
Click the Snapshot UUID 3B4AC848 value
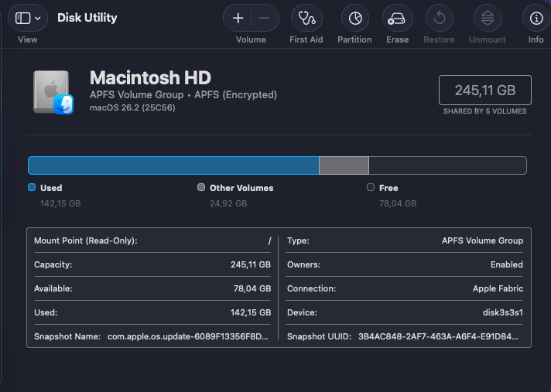coord(438,336)
